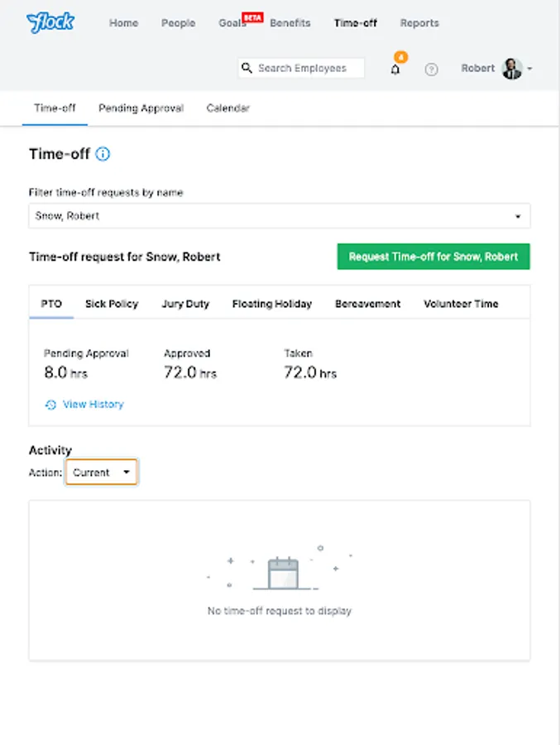Open the Calendar tab
560x745 pixels.
(227, 108)
